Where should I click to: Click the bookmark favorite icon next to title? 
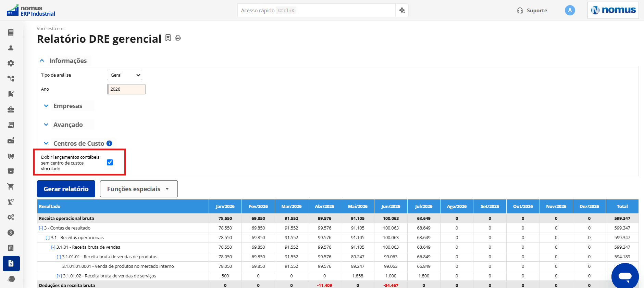tap(168, 38)
